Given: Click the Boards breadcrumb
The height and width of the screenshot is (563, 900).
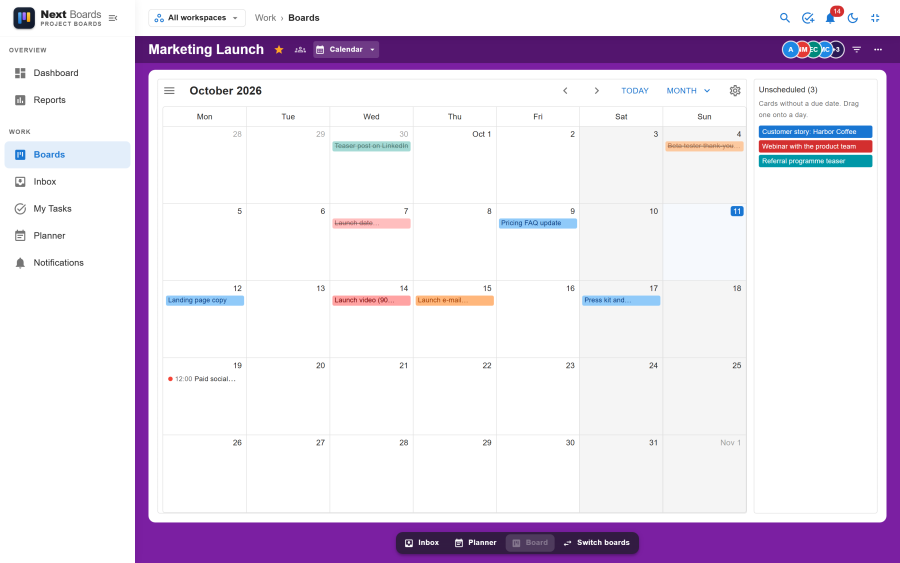Looking at the screenshot, I should coord(304,18).
